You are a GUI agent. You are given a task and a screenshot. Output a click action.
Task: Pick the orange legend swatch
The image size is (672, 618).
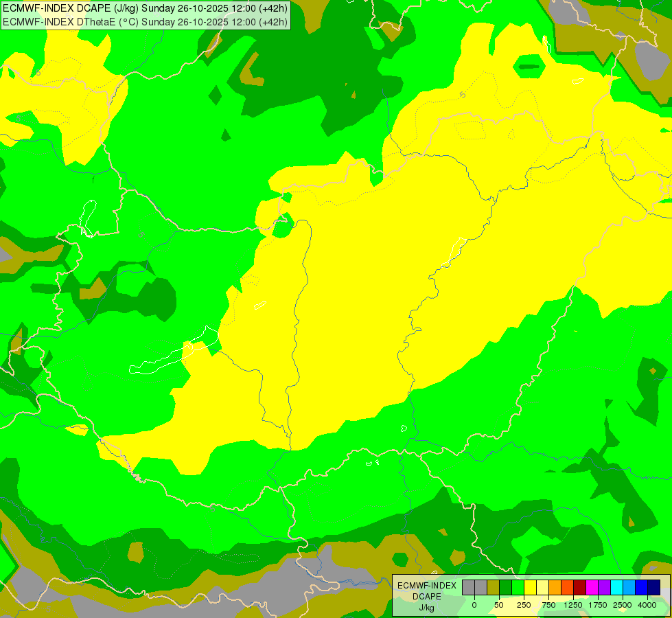pos(555,587)
